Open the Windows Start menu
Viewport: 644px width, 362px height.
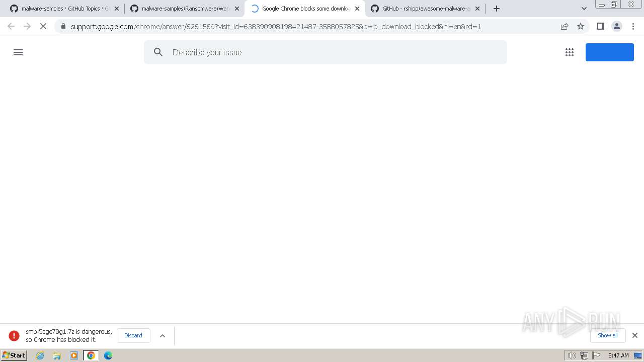click(x=14, y=355)
